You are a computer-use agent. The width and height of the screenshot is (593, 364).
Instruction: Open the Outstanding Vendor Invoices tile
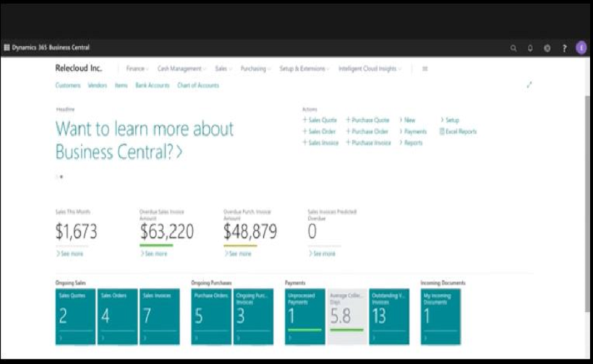pyautogui.click(x=389, y=317)
